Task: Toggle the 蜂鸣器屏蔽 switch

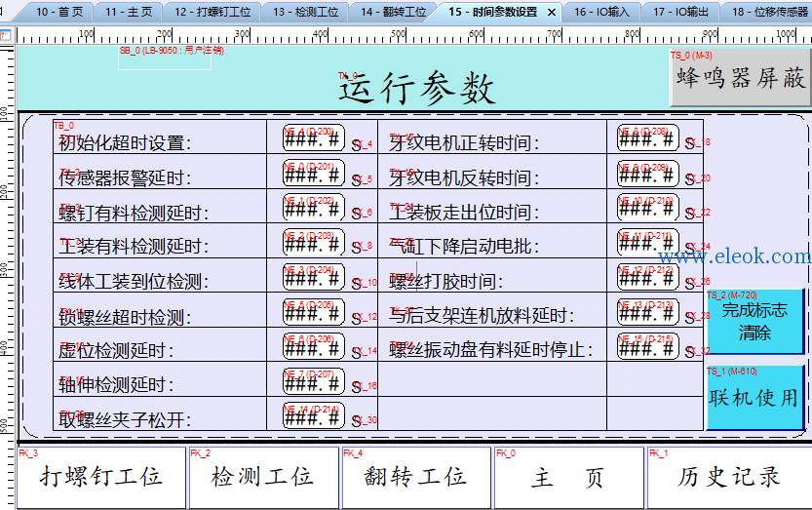Action: click(739, 78)
